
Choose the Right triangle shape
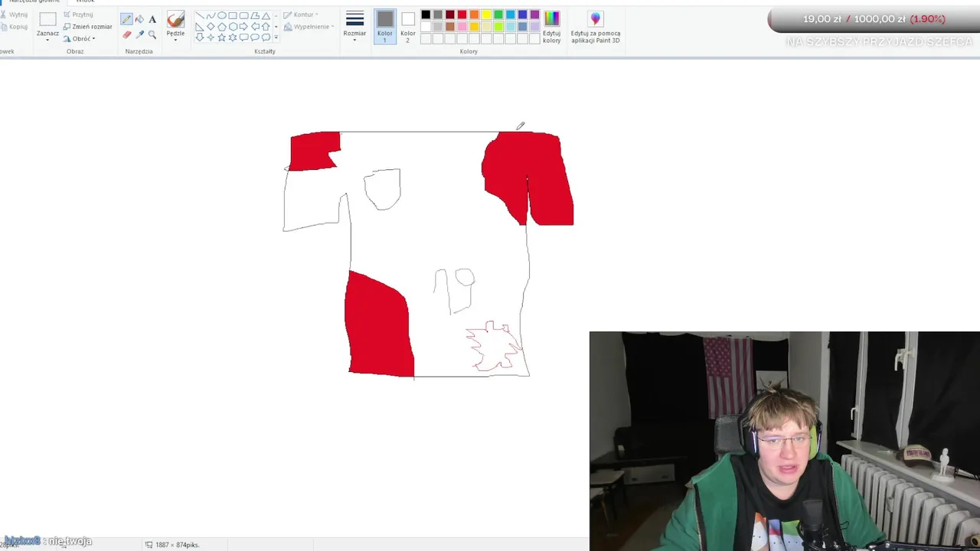200,27
